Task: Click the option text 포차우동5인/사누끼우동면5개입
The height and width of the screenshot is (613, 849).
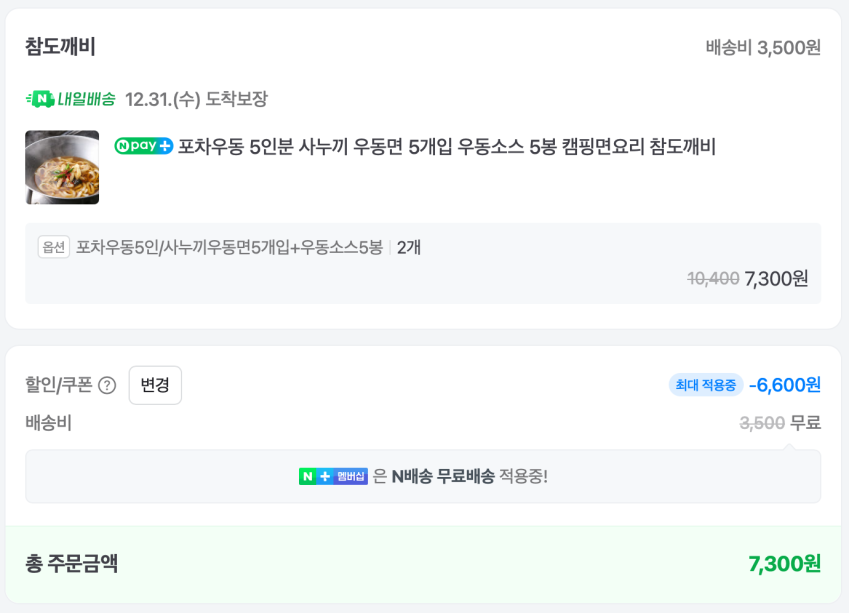Action: pyautogui.click(x=229, y=247)
